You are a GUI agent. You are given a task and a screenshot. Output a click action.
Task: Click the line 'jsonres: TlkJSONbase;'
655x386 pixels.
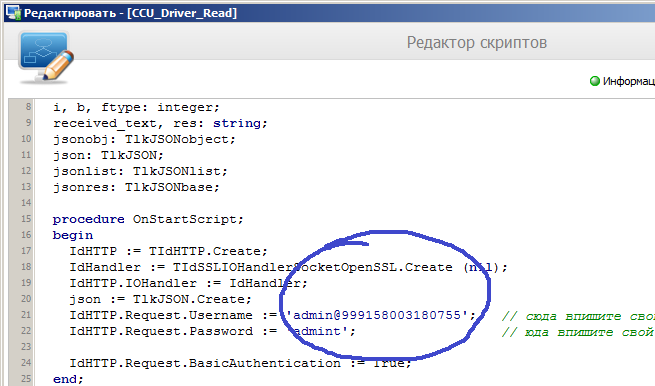click(x=136, y=187)
